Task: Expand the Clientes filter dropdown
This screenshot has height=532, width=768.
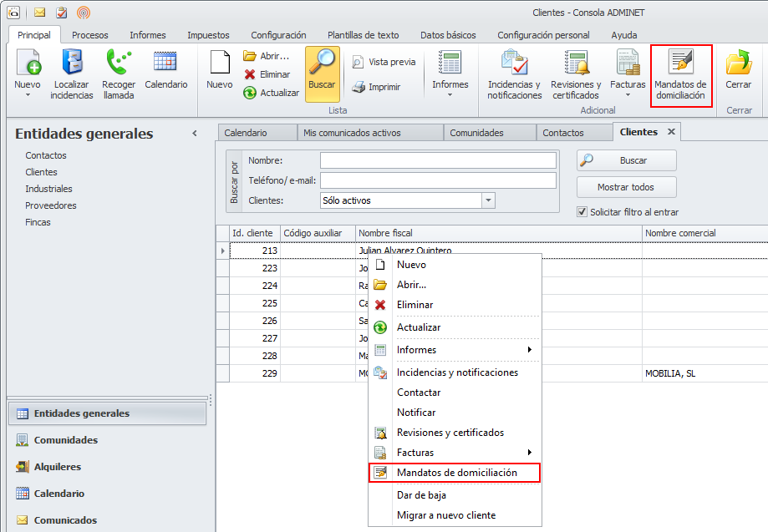Action: (488, 200)
